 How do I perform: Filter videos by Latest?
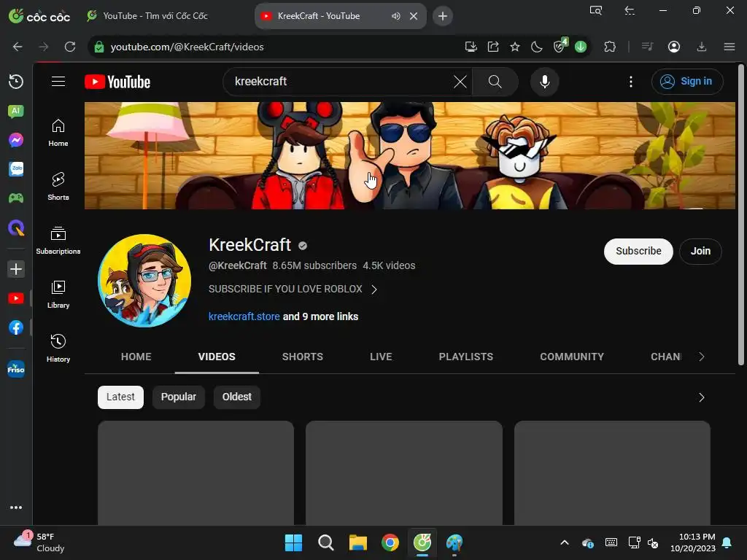click(120, 397)
